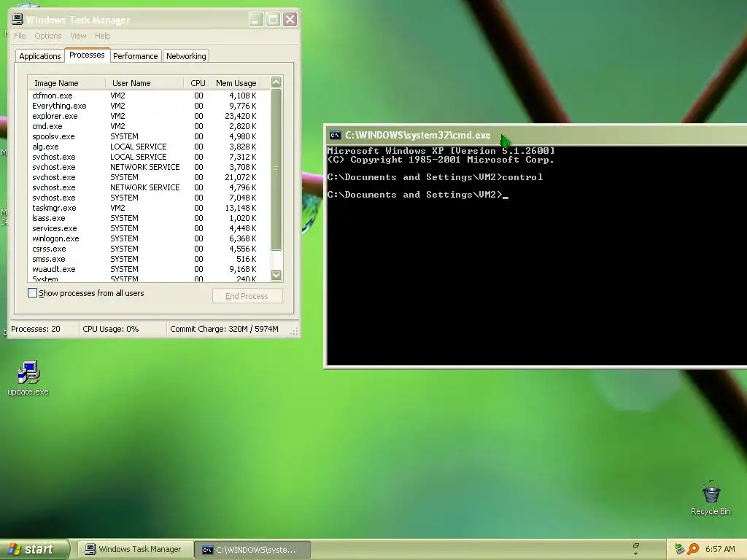This screenshot has width=747, height=560.
Task: Click the Task Manager title bar icon
Action: click(x=18, y=19)
